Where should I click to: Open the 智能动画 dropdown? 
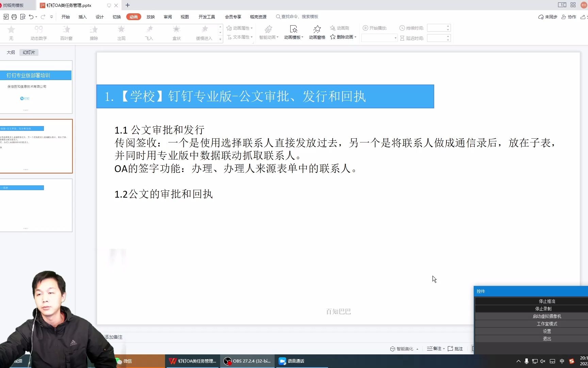(269, 32)
